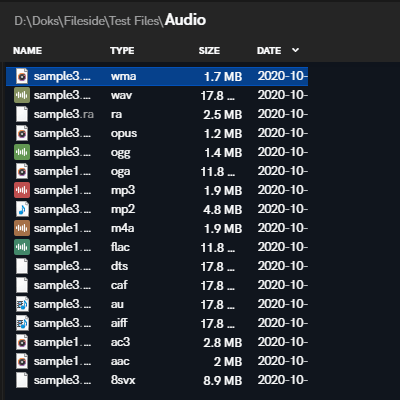Click the 'oga' type cell
This screenshot has height=400, width=400.
click(120, 172)
